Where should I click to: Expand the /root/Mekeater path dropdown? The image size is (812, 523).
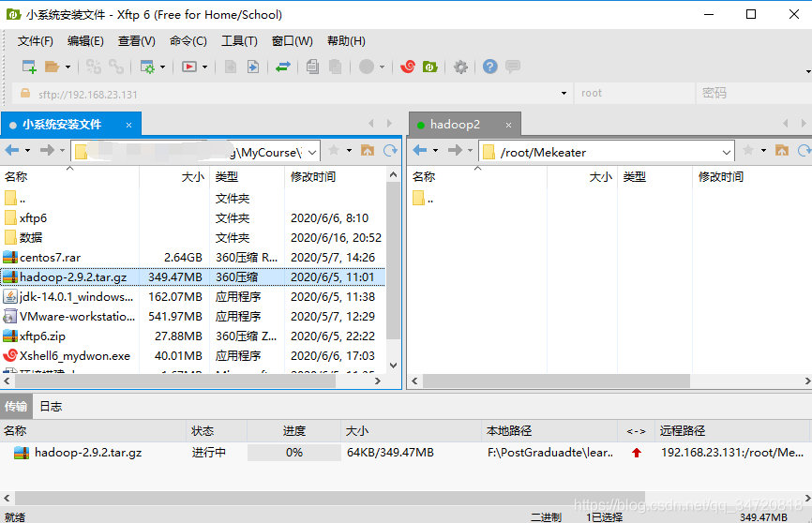[x=727, y=152]
